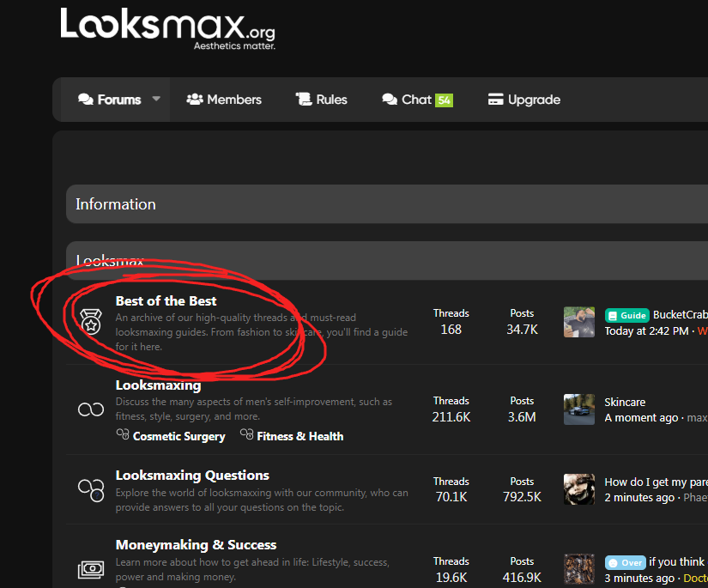
Task: Click the 792.5K posts count
Action: tap(522, 497)
